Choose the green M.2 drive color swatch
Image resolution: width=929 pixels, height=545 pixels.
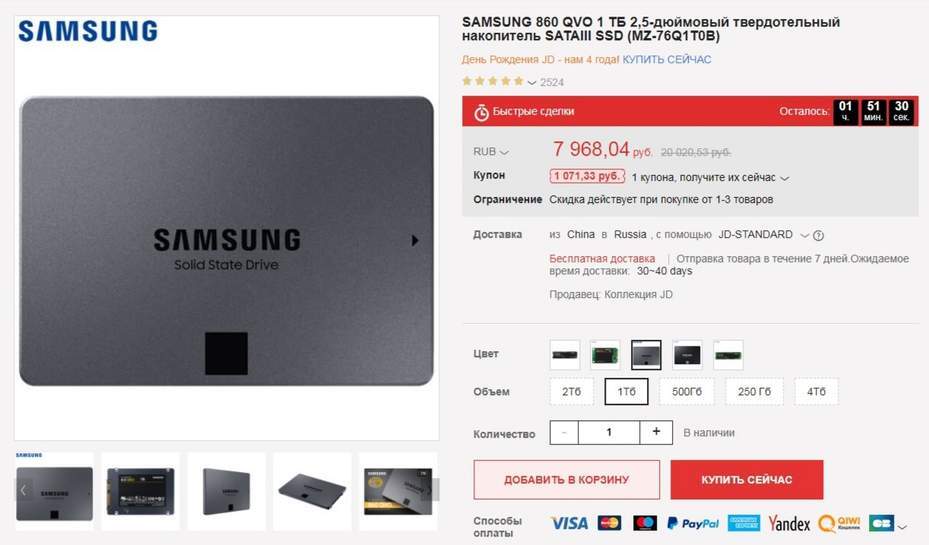pos(728,355)
